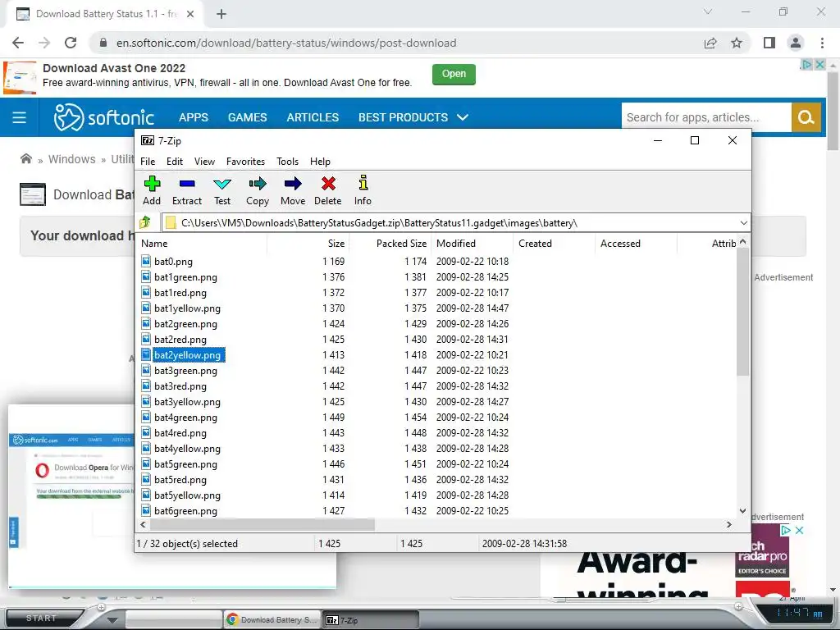
Task: Open the Softonic hamburger menu
Action: [20, 117]
